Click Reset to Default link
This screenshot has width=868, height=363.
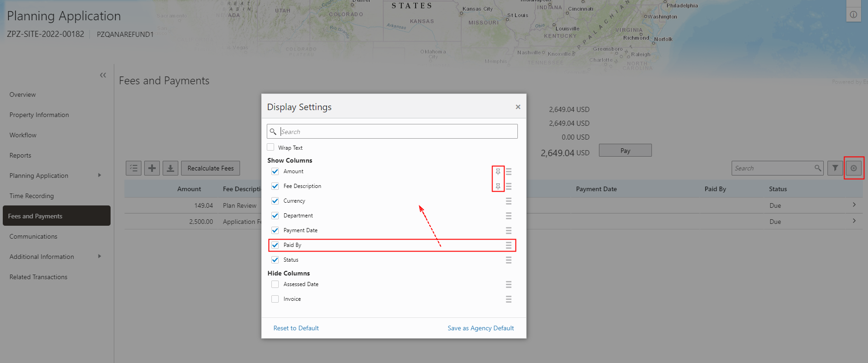click(x=296, y=328)
